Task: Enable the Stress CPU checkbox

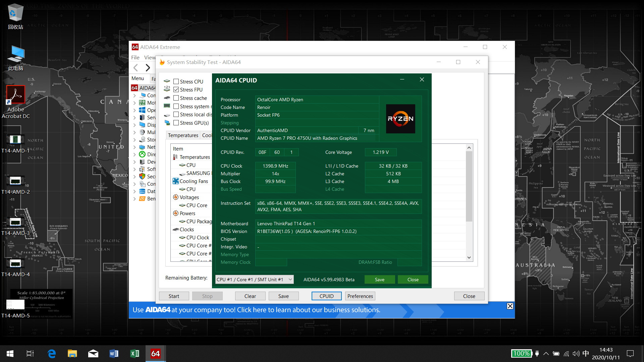Action: click(x=176, y=81)
